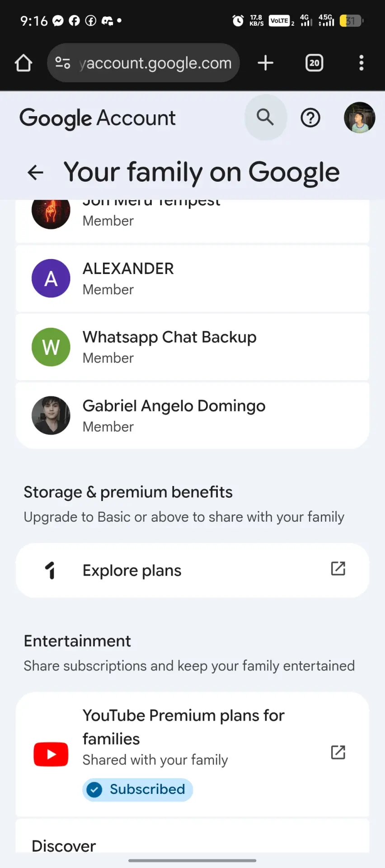Tap the external link icon on Explore plans
This screenshot has height=868, width=385.
coord(338,569)
